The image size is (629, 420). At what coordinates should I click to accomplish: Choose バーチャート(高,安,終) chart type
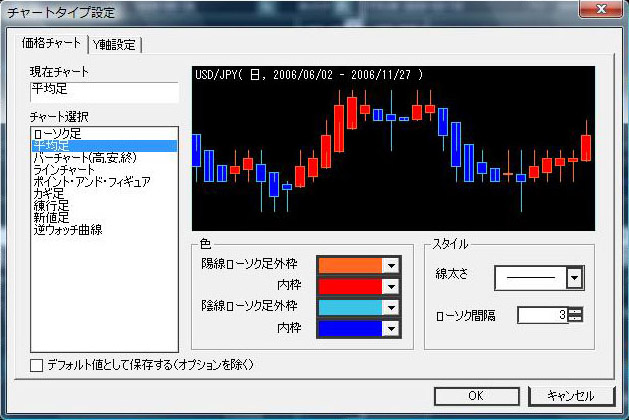coord(104,158)
